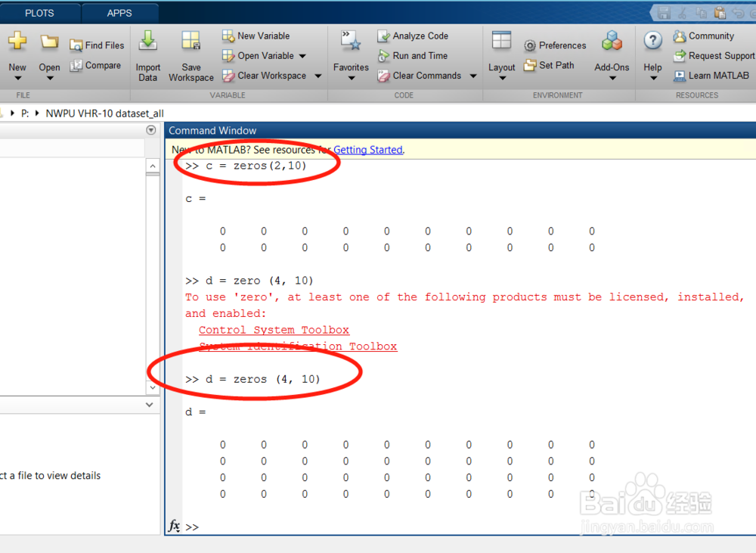The image size is (756, 553).
Task: Click the Favorites star icon
Action: point(351,41)
